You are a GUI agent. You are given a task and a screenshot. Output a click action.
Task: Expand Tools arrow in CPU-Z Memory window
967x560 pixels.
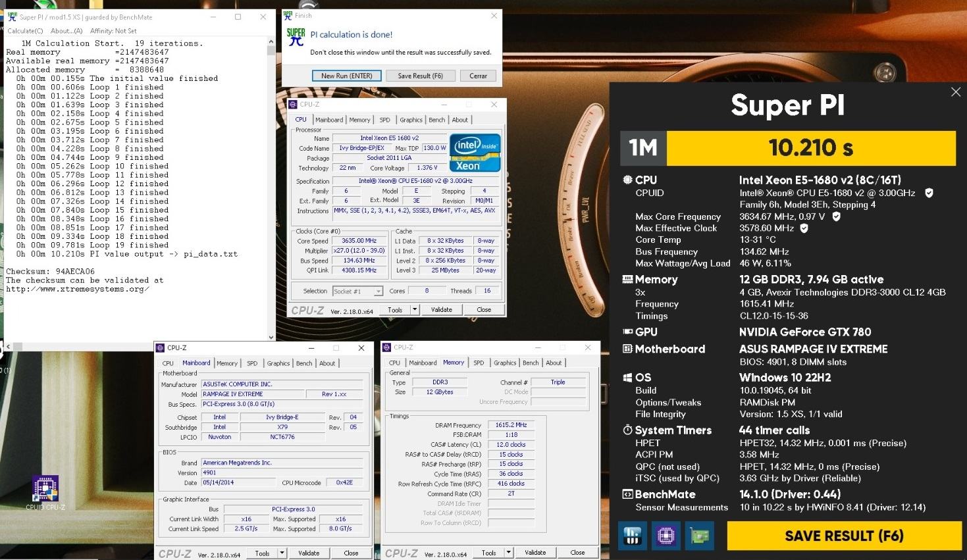508,553
